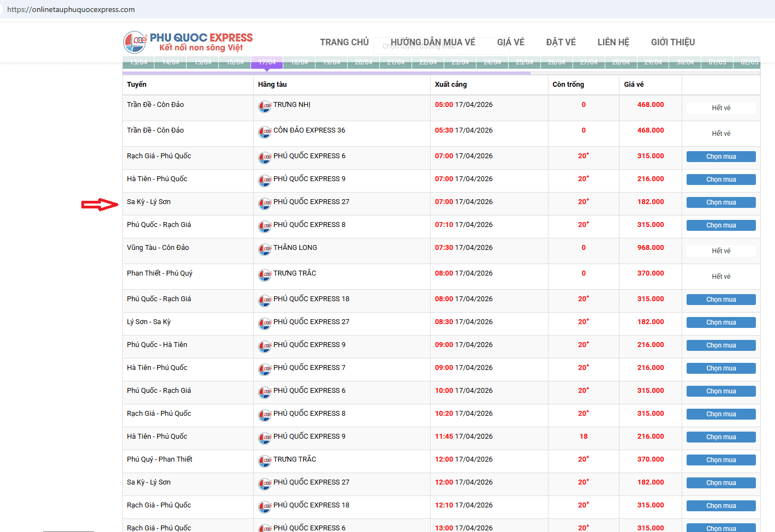Go to the GIÁ VÉ page
775x532 pixels.
click(x=510, y=42)
